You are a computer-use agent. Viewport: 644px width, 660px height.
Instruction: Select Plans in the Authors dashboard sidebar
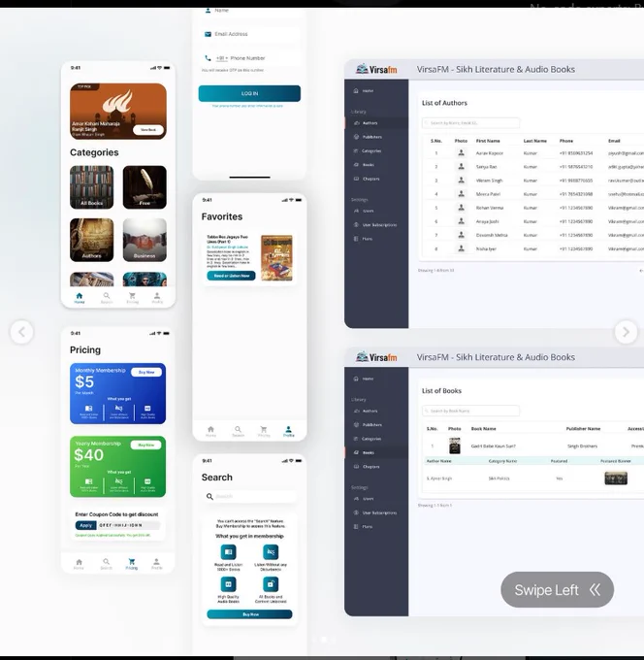coord(367,239)
